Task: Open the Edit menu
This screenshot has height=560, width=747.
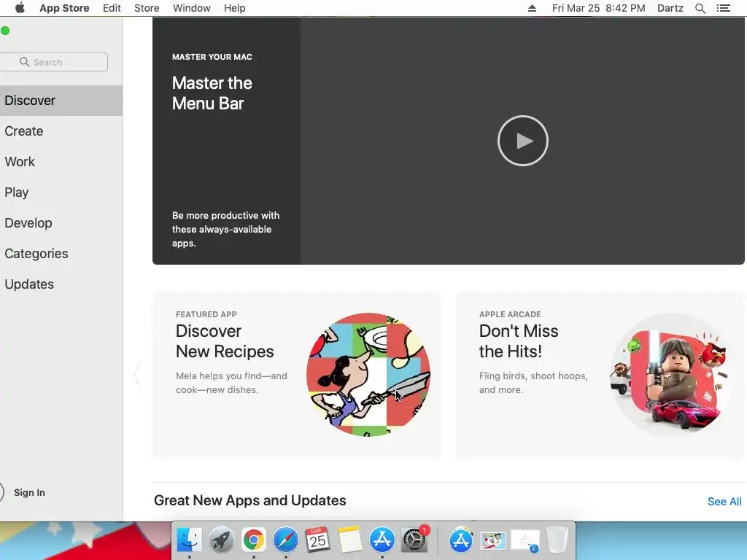Action: tap(112, 8)
